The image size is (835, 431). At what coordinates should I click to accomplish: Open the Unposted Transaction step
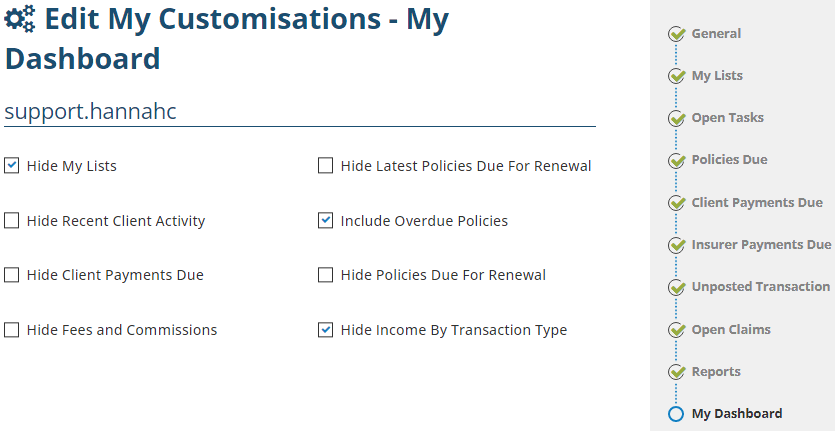pyautogui.click(x=760, y=287)
